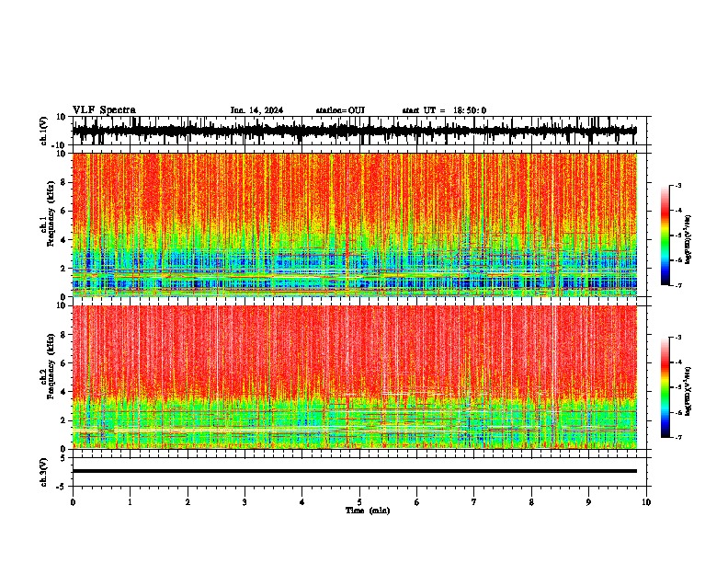
Task: Click the "ch.3(V)" axis label
Action: pos(43,472)
